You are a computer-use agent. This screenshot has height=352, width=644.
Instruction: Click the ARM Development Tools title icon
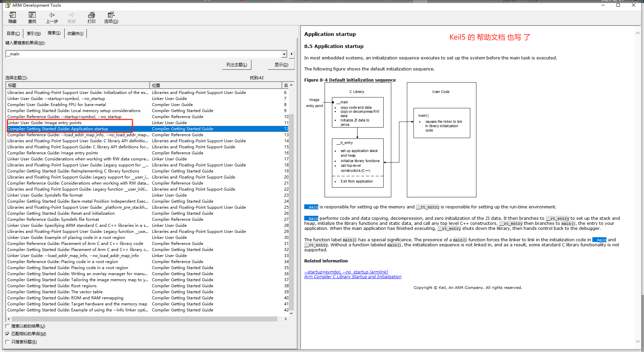(8, 5)
